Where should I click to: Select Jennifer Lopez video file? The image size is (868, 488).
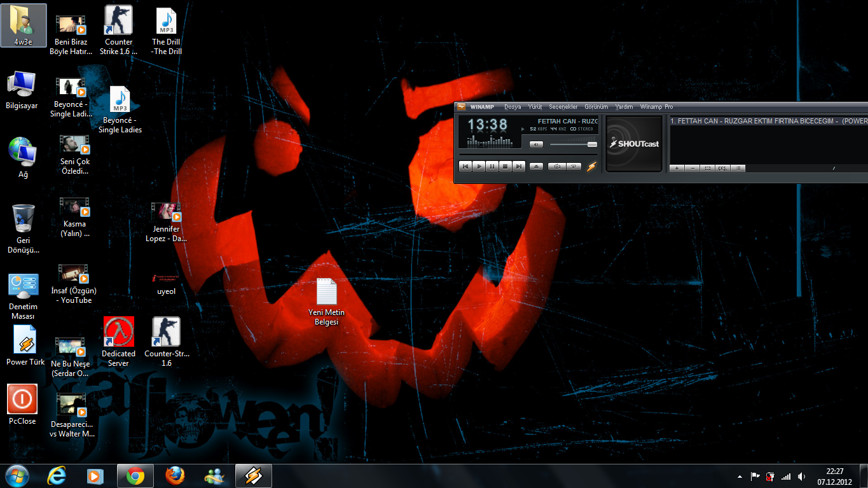pyautogui.click(x=167, y=223)
